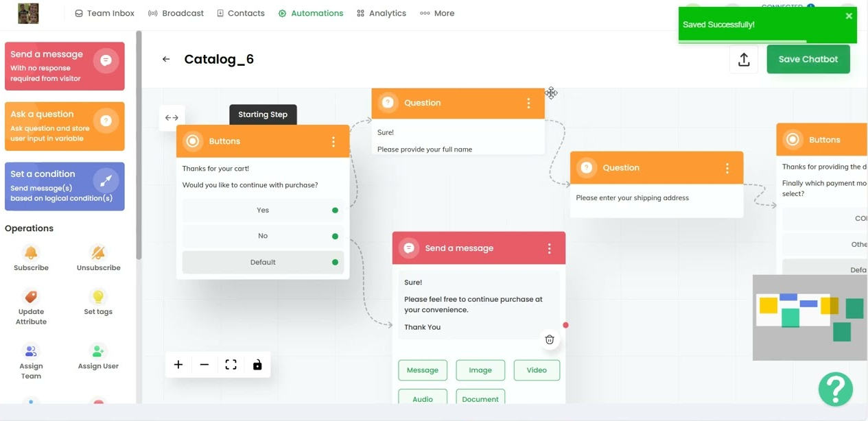Add a Message content type
Viewport: 868px width, 421px height.
[423, 370]
